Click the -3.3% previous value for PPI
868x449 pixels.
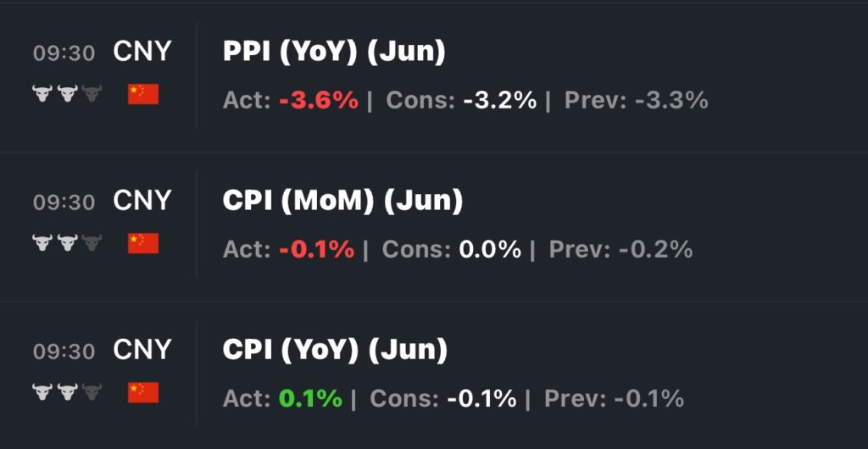point(671,101)
